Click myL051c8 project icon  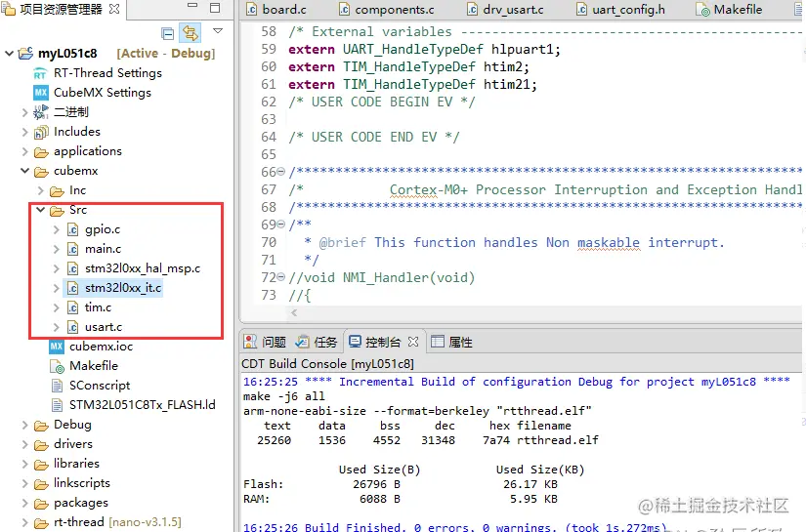point(25,53)
